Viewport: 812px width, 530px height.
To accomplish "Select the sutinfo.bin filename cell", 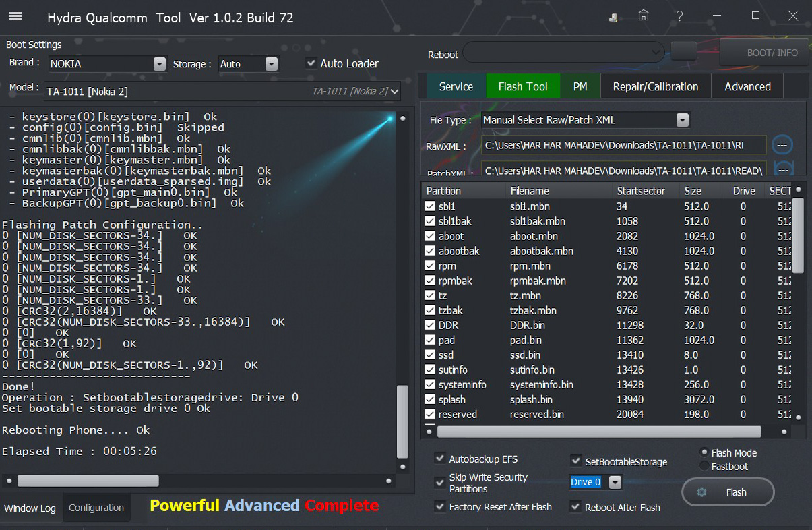I will [x=532, y=370].
